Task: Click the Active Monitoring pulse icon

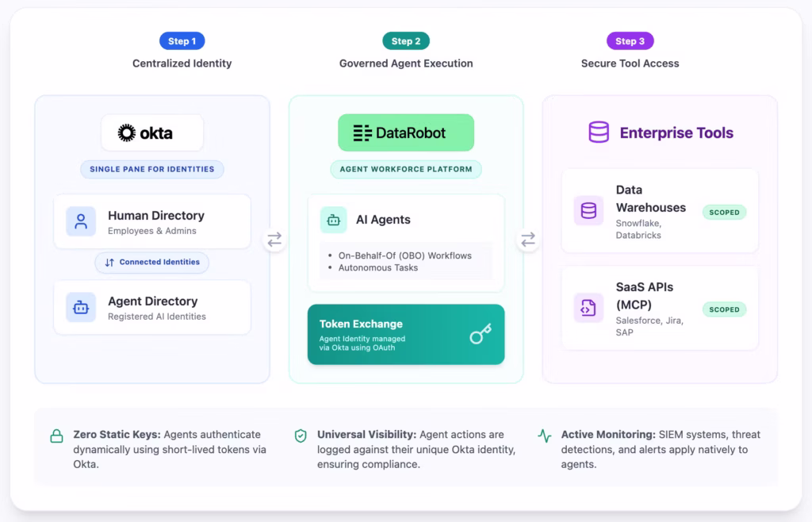Action: click(x=544, y=436)
